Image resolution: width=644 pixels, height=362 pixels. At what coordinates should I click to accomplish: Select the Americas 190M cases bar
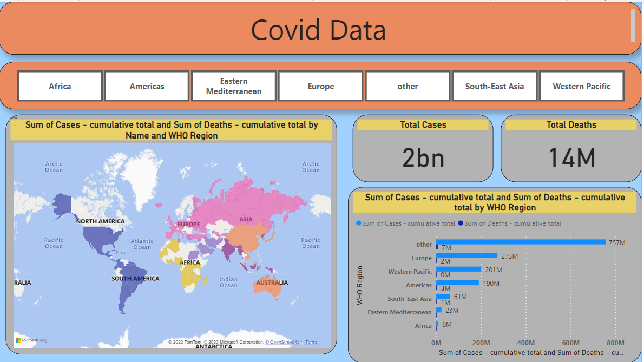(x=457, y=283)
